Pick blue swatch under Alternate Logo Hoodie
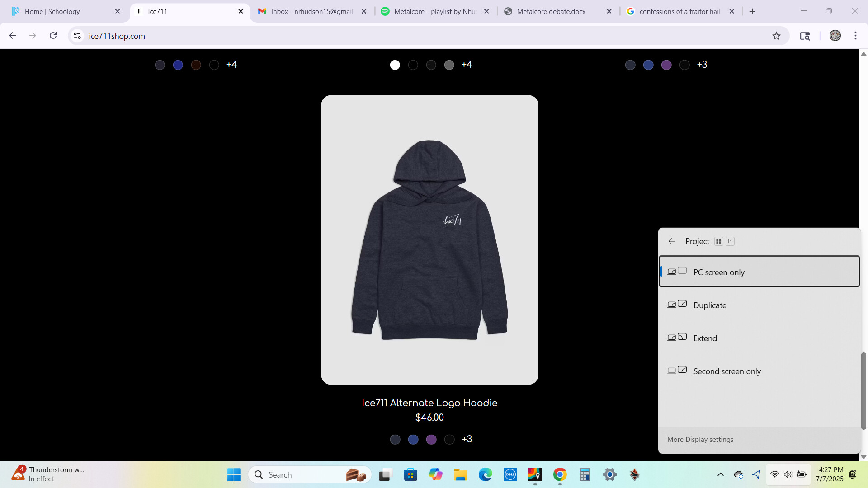Viewport: 868px width, 488px height. pyautogui.click(x=413, y=439)
